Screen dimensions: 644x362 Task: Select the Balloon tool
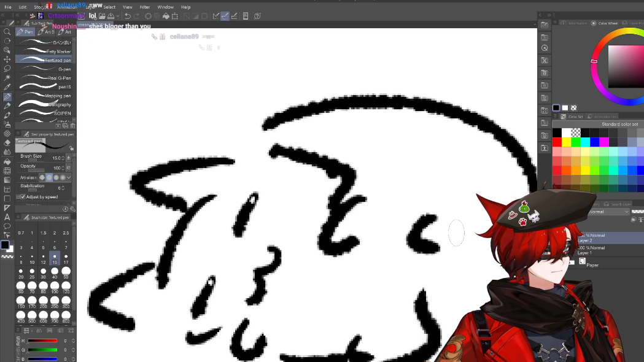pyautogui.click(x=7, y=226)
